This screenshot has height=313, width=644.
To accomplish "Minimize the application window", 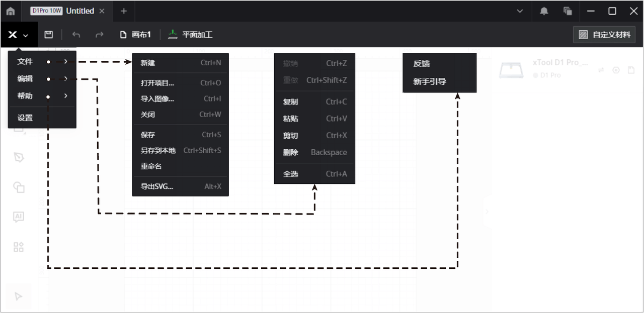I will (x=591, y=11).
